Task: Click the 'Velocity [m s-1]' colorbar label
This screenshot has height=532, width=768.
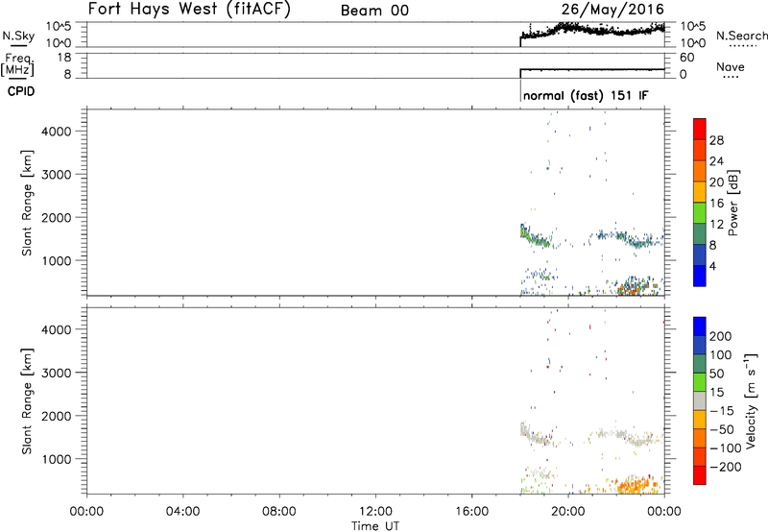Action: tap(750, 400)
